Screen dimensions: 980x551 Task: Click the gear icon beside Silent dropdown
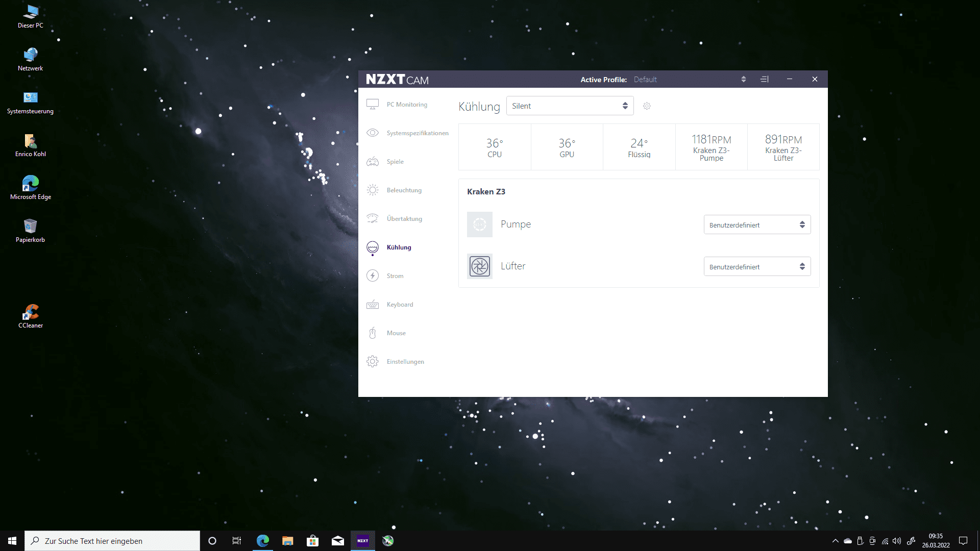[647, 106]
